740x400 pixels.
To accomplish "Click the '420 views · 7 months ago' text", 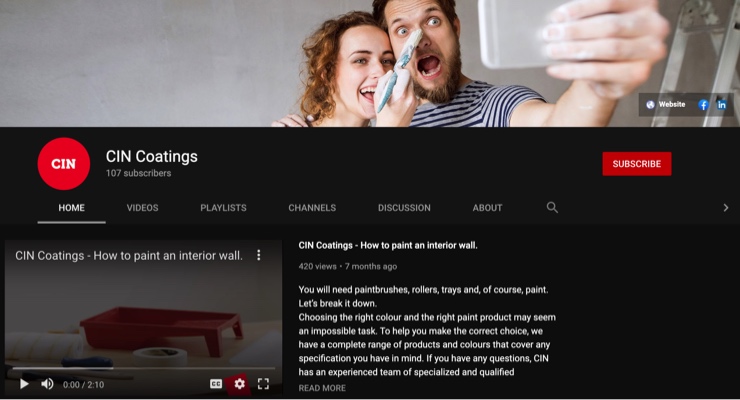I will click(348, 267).
